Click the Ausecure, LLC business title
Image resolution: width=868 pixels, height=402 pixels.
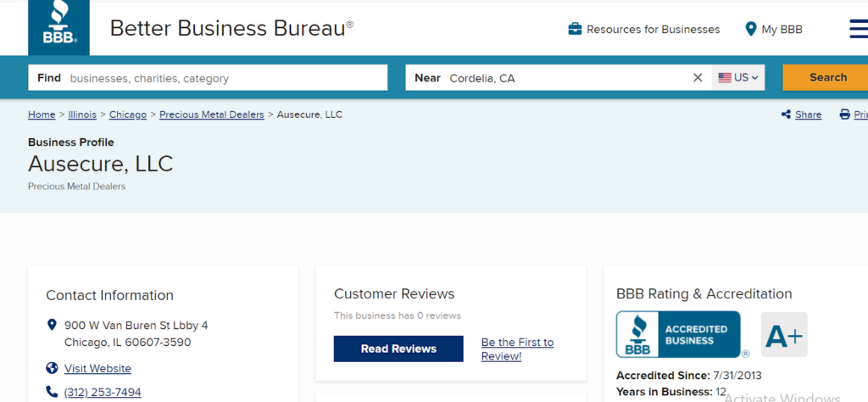pos(101,164)
